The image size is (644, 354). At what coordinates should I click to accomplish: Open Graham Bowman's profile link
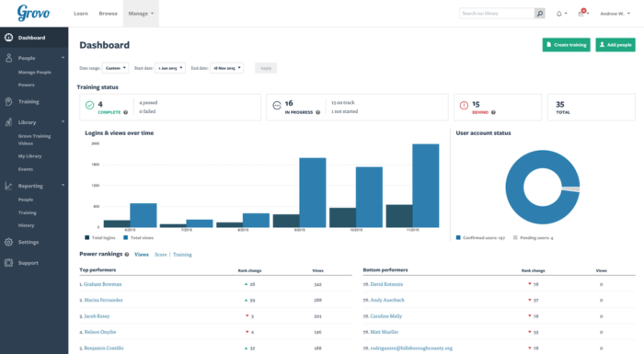coord(103,284)
